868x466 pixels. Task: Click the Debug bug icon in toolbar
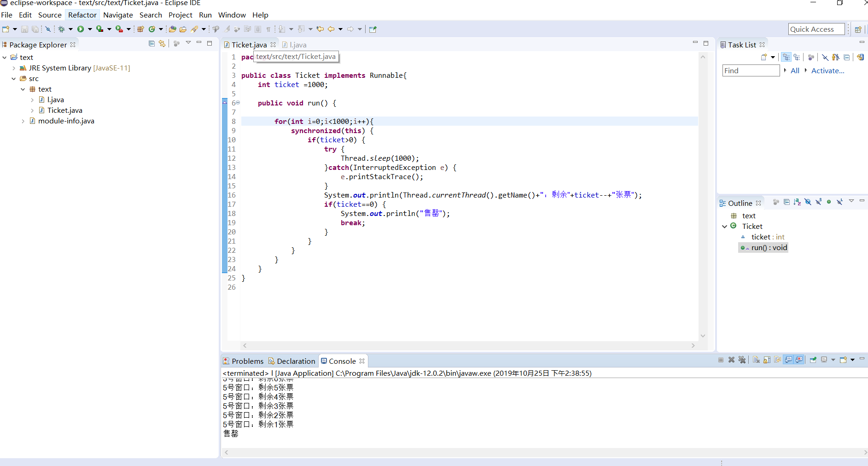(x=61, y=29)
